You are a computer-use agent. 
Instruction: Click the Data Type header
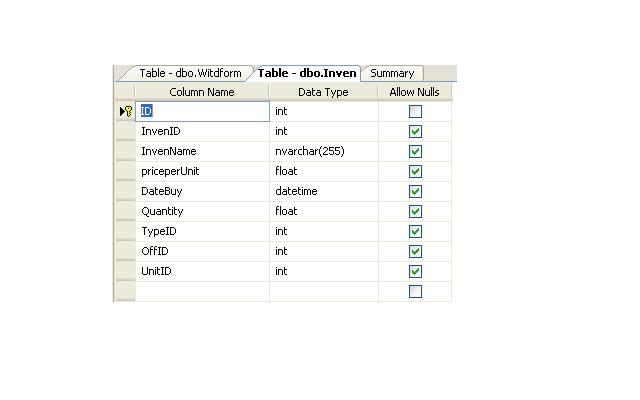coord(323,92)
